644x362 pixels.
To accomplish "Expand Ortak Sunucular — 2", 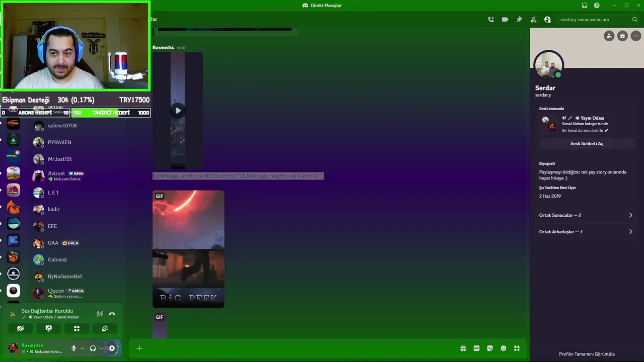I will pos(586,215).
